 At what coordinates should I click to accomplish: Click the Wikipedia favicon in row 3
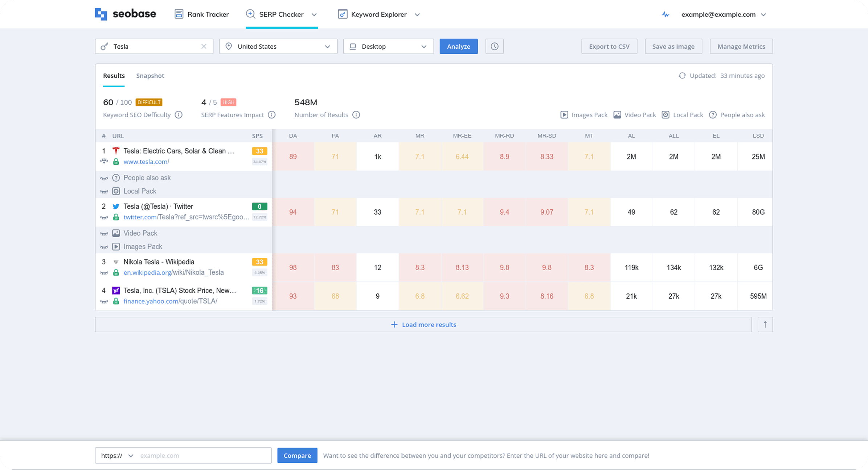[x=116, y=262]
